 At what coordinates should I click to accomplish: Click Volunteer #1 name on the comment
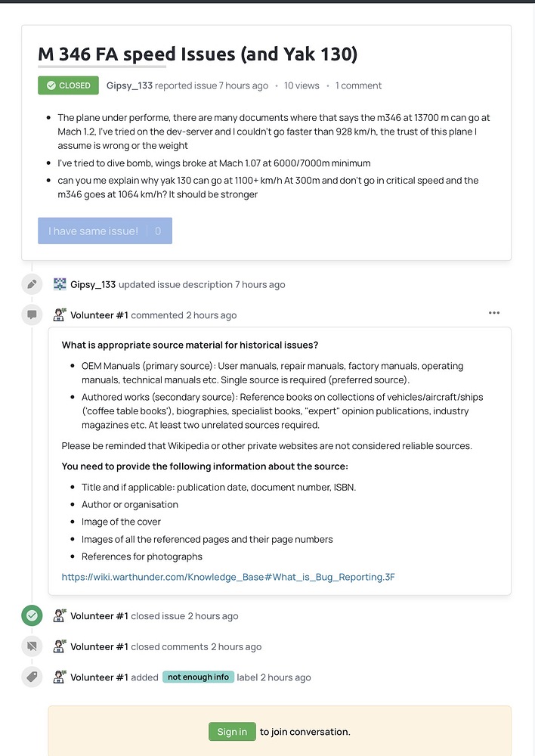click(99, 315)
